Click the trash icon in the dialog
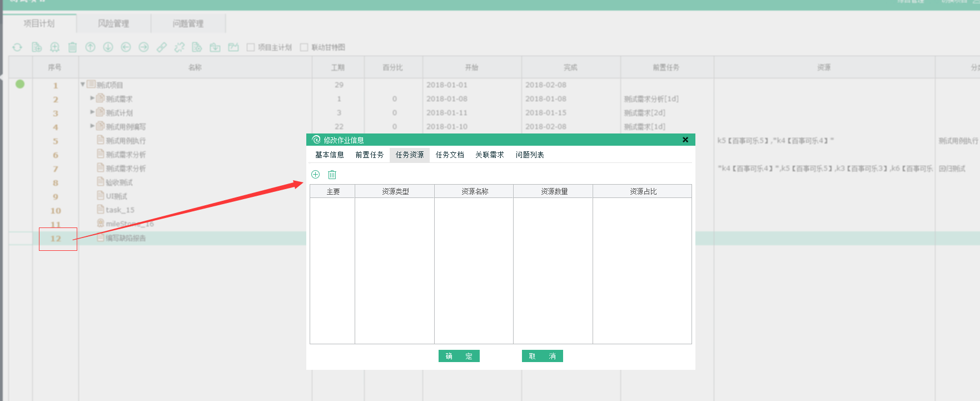Screen dimensions: 980x401 [332, 175]
